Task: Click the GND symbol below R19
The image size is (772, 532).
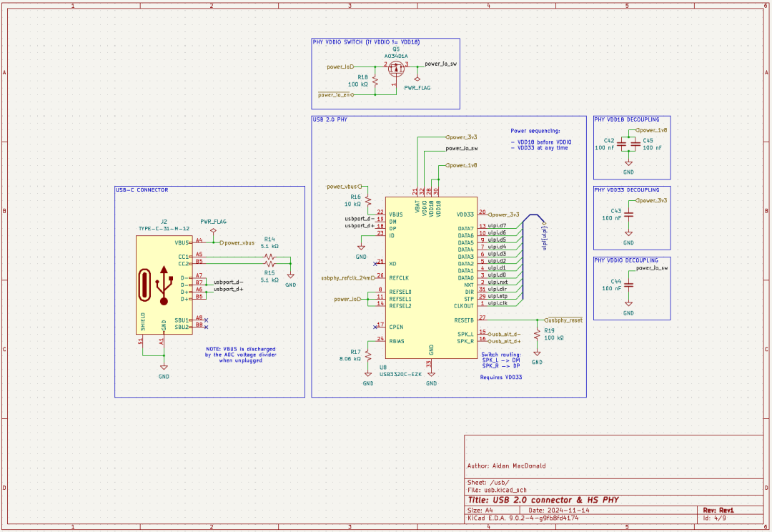Action: tap(537, 354)
